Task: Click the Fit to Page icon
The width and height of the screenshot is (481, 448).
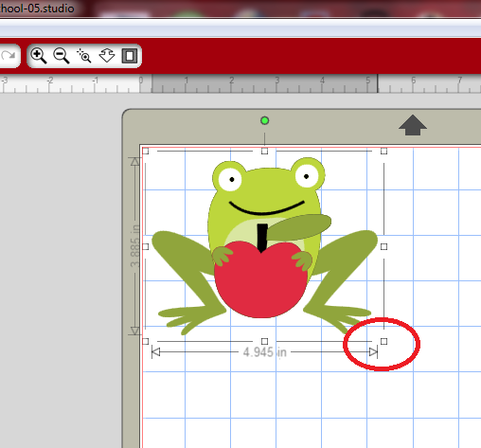Action: pos(130,56)
